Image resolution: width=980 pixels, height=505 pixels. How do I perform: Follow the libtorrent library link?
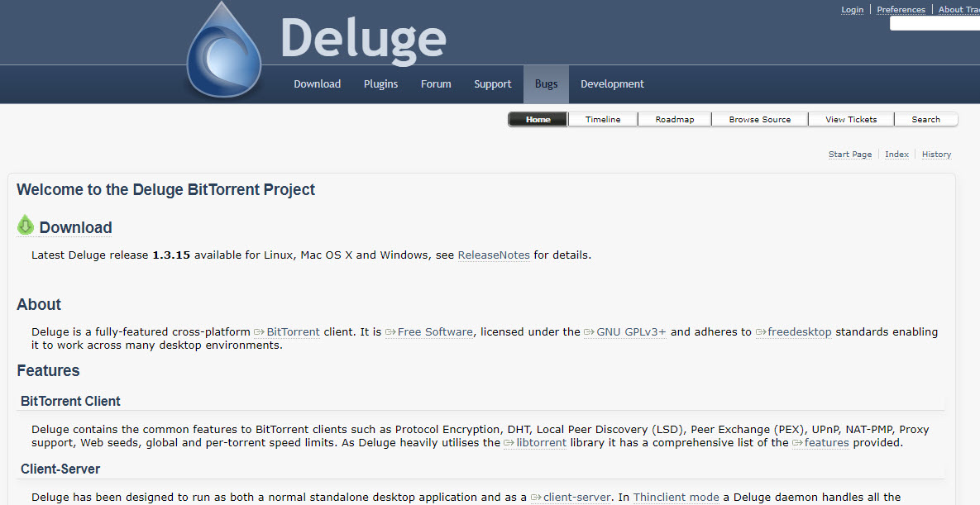[535, 442]
